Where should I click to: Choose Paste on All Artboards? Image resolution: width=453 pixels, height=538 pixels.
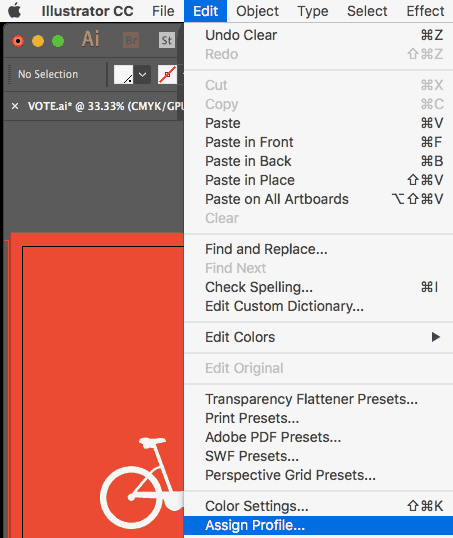318,199
